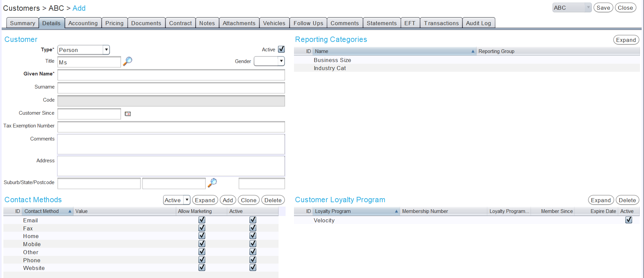The image size is (644, 278).
Task: Toggle Active for Velocity loyalty program
Action: click(x=629, y=220)
